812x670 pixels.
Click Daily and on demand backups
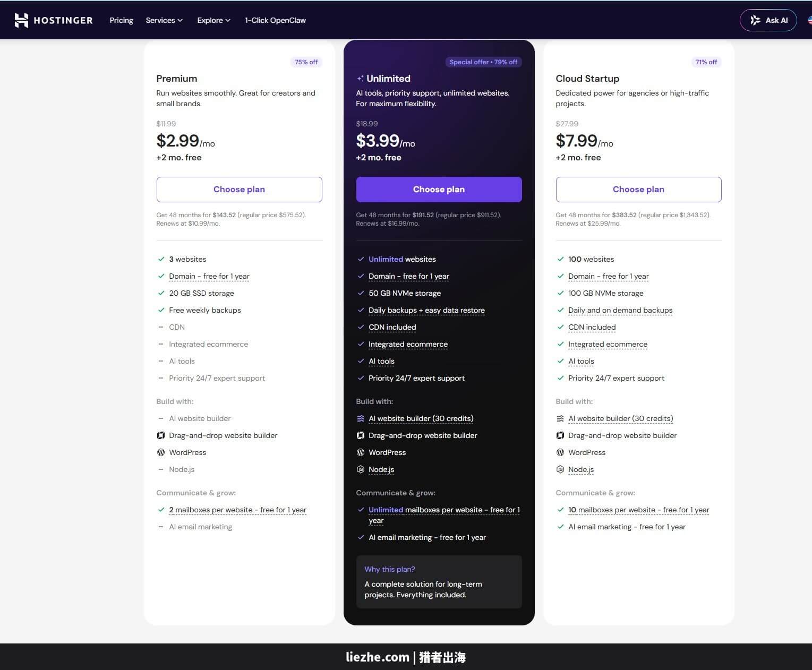tap(620, 310)
